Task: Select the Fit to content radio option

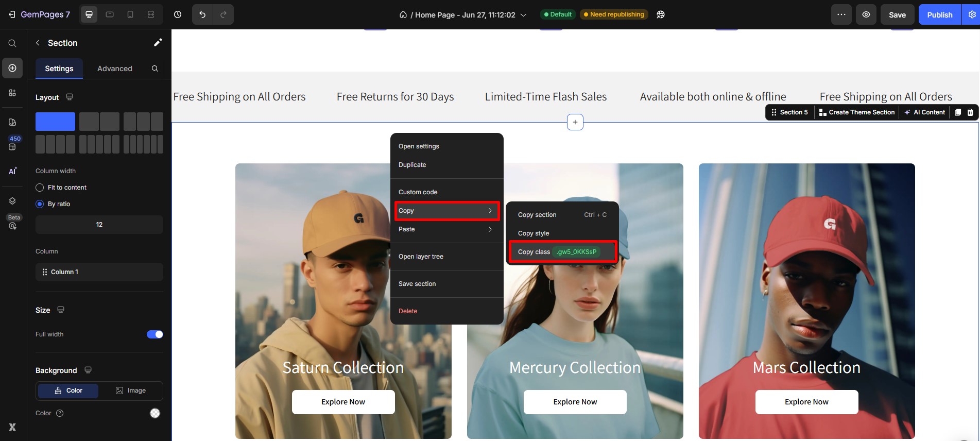Action: [40, 188]
